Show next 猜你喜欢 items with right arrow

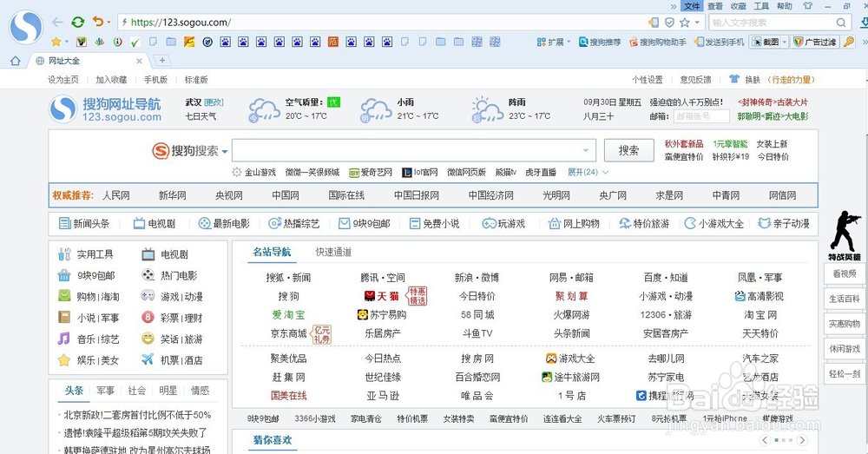point(802,440)
